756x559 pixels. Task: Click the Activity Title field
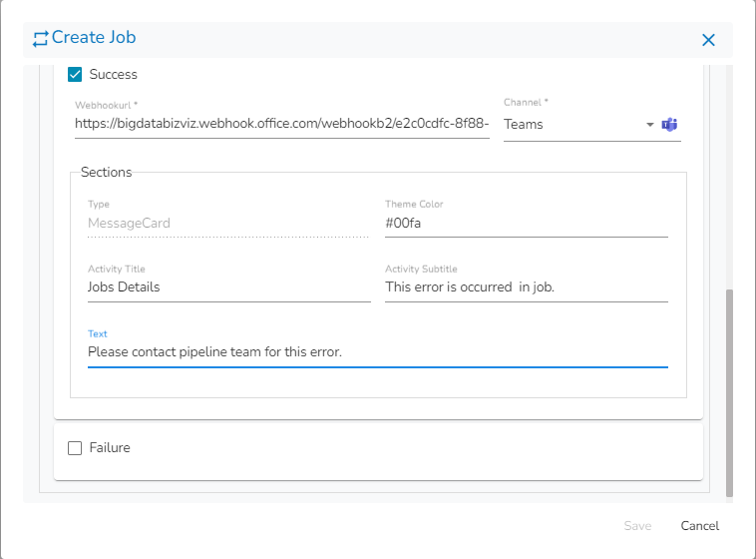tap(228, 287)
